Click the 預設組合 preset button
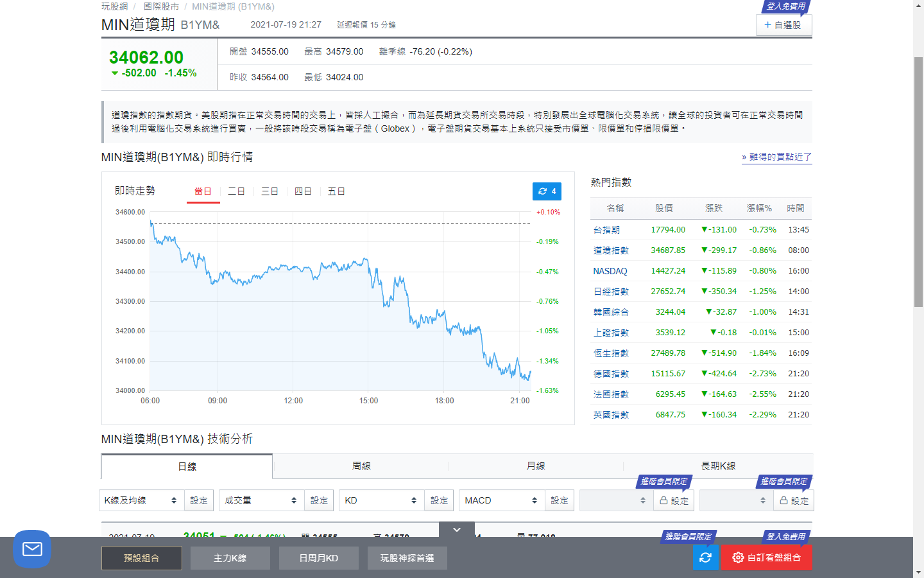924x578 pixels. pyautogui.click(x=142, y=558)
